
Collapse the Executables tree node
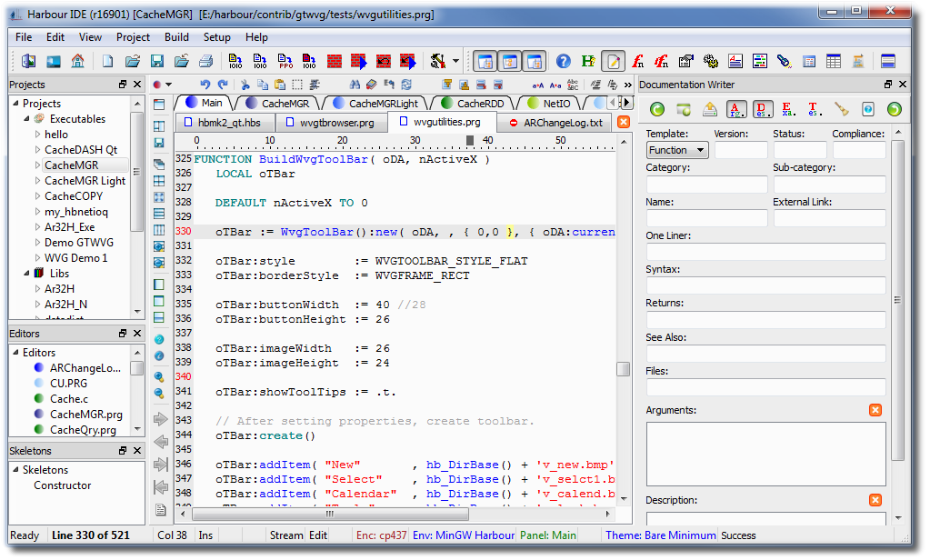(25, 119)
